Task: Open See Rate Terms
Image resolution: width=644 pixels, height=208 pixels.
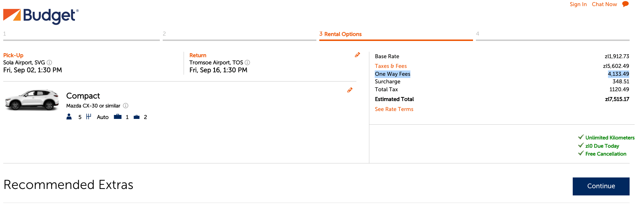Action: pyautogui.click(x=394, y=109)
